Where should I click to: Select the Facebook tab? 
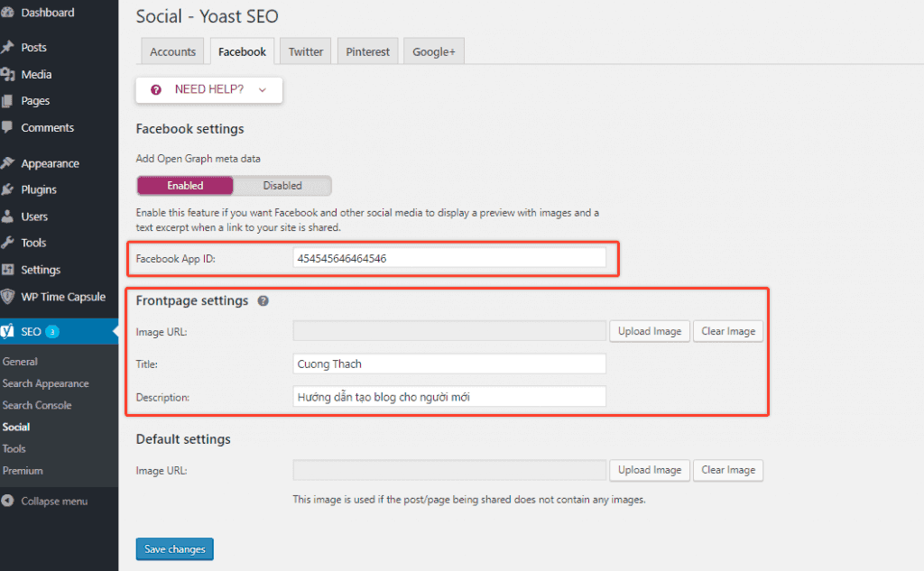[242, 51]
